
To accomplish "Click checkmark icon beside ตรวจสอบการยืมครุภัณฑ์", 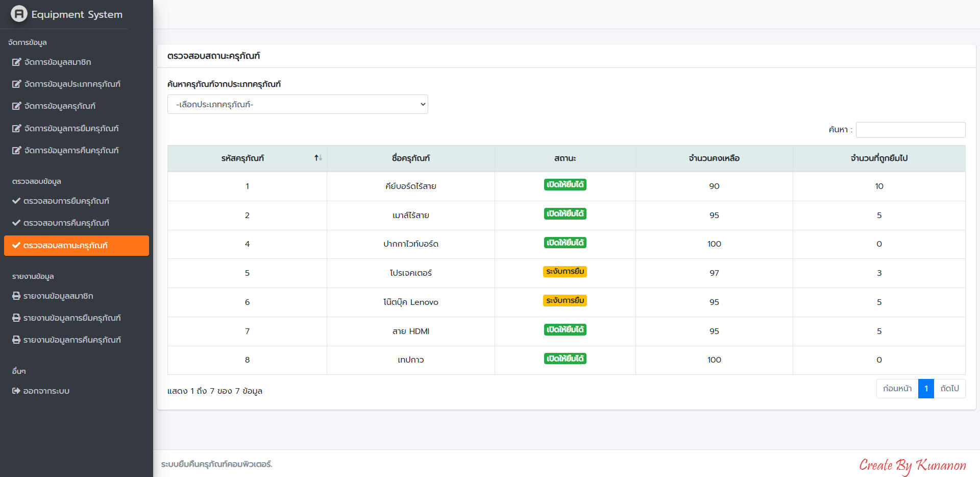I will tap(16, 201).
